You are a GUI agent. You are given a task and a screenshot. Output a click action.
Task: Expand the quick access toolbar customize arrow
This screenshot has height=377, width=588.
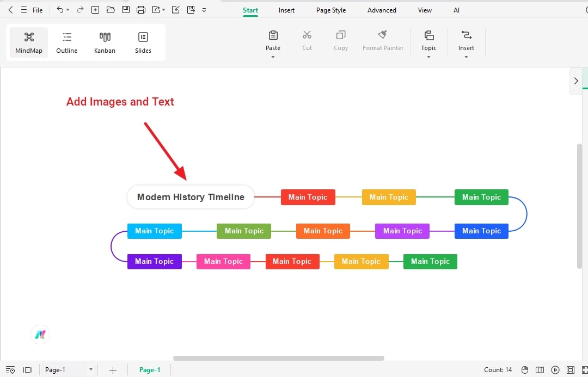(204, 10)
